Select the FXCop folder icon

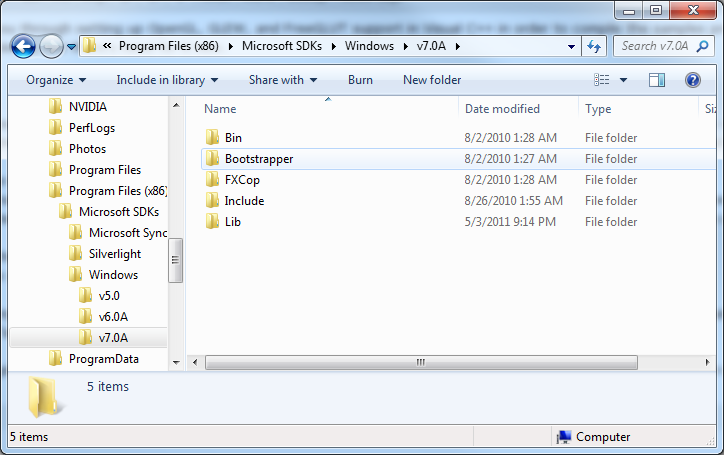click(212, 180)
